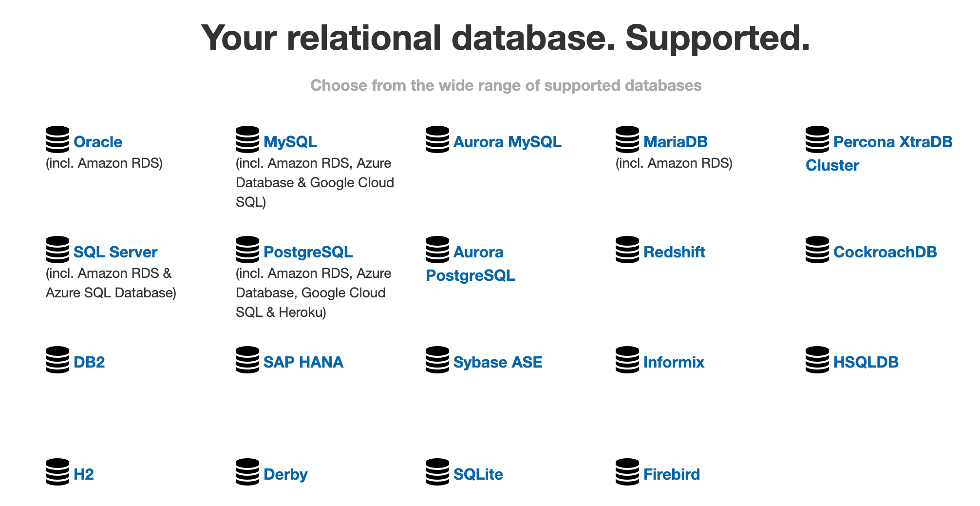Follow the Aurora MySQL link
This screenshot has height=506, width=980.
tap(507, 142)
